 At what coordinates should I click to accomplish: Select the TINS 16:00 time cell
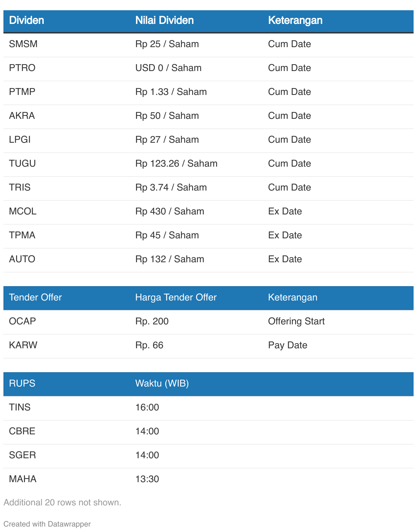(147, 407)
